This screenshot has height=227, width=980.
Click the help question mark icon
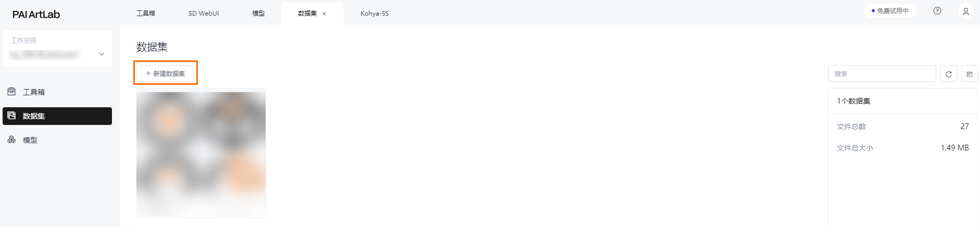click(937, 11)
